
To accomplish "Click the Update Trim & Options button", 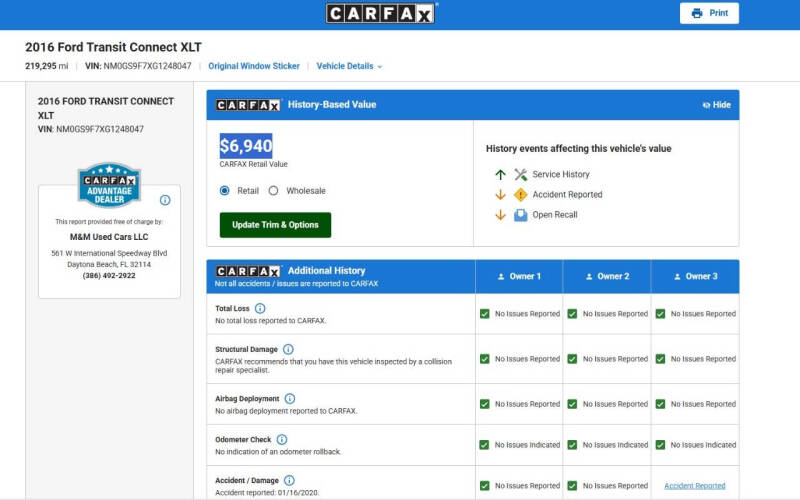I will (275, 225).
